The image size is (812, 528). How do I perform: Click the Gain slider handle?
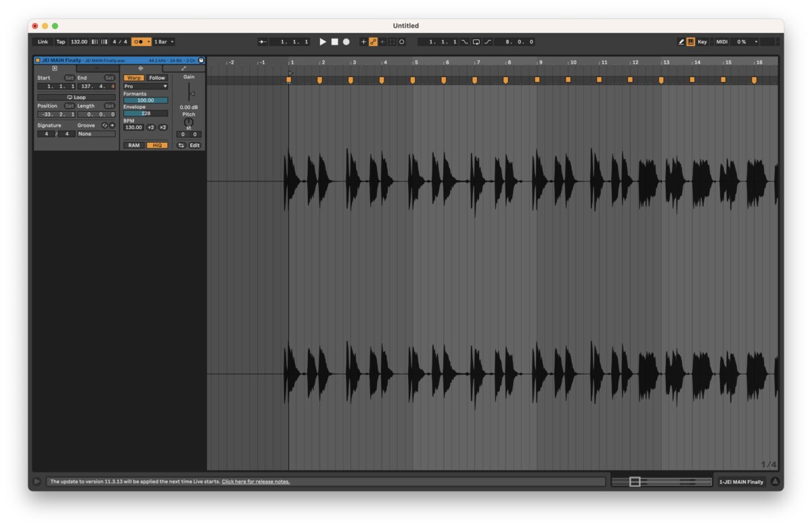pyautogui.click(x=191, y=94)
